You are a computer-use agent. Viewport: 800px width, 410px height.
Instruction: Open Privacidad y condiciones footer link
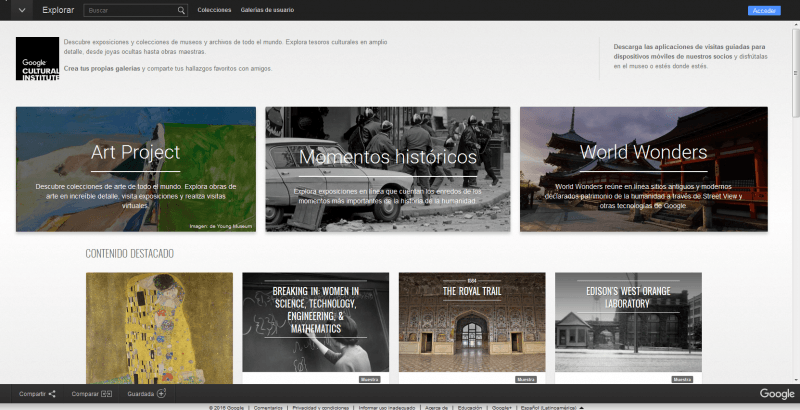(320, 407)
